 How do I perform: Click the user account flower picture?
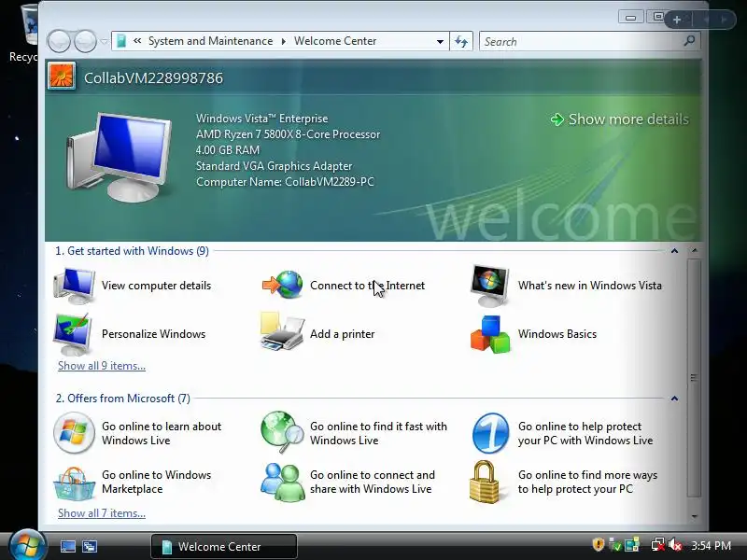(x=62, y=76)
